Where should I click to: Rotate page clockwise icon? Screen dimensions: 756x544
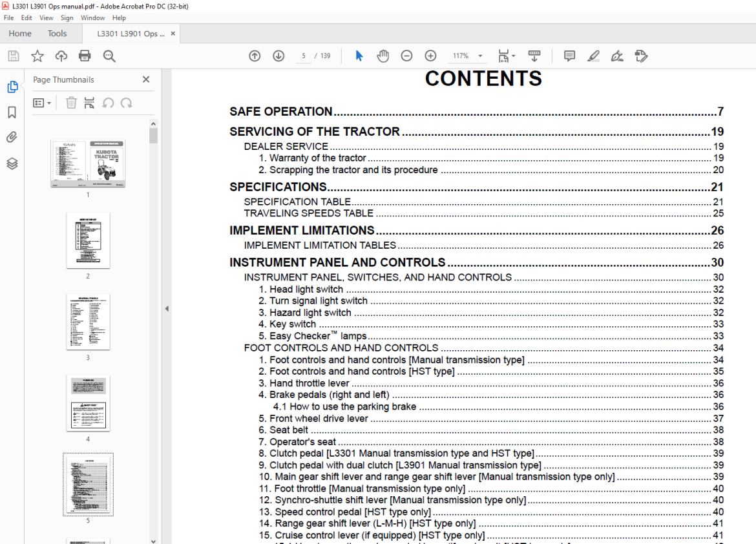127,103
